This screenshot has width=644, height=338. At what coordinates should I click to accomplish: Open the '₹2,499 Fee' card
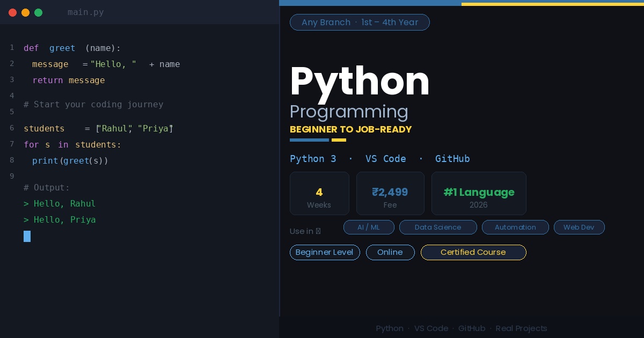[390, 193]
